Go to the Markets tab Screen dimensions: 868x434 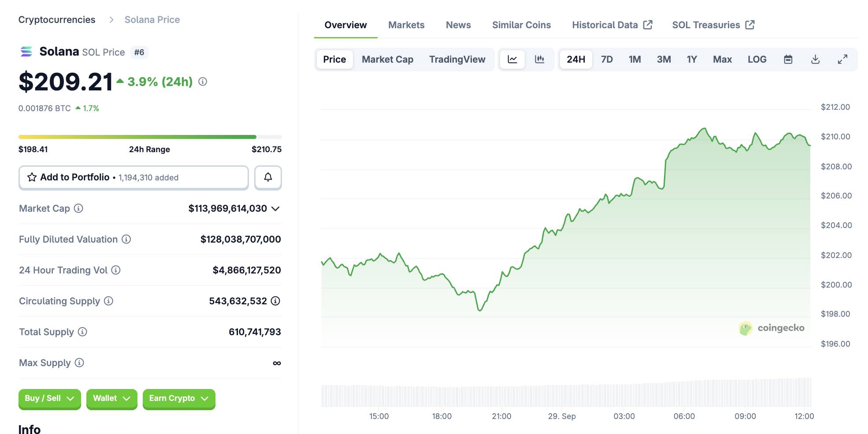pyautogui.click(x=406, y=25)
